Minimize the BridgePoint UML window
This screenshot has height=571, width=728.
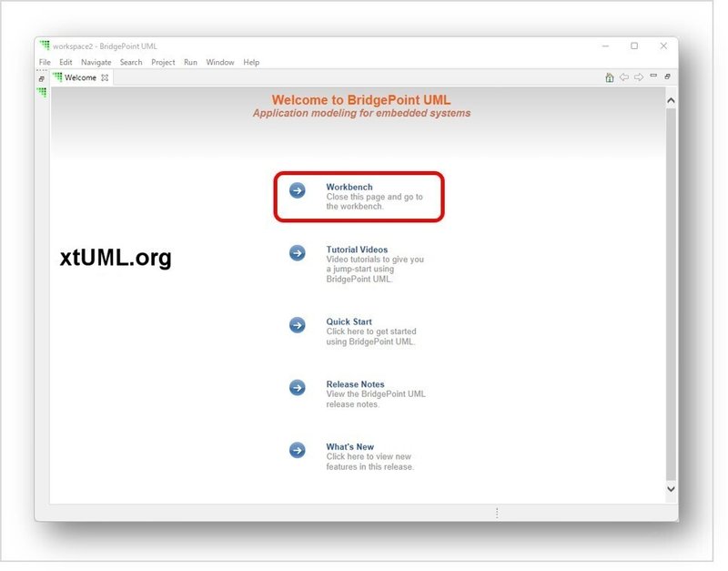[x=605, y=46]
